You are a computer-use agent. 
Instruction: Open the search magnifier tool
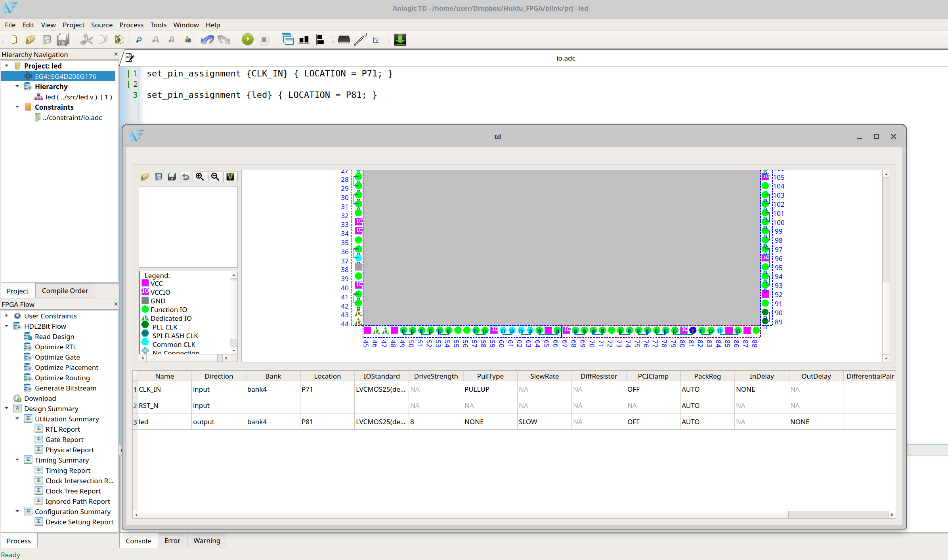pyautogui.click(x=138, y=40)
